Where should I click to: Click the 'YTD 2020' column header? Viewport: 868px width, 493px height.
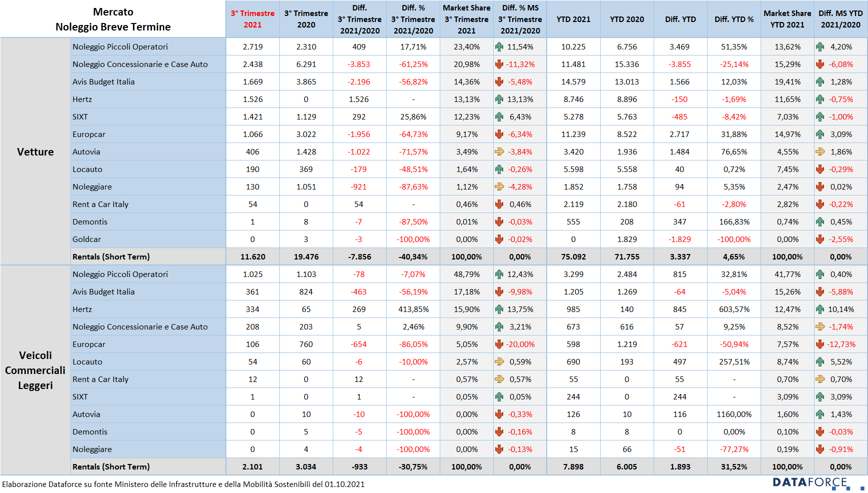[627, 19]
